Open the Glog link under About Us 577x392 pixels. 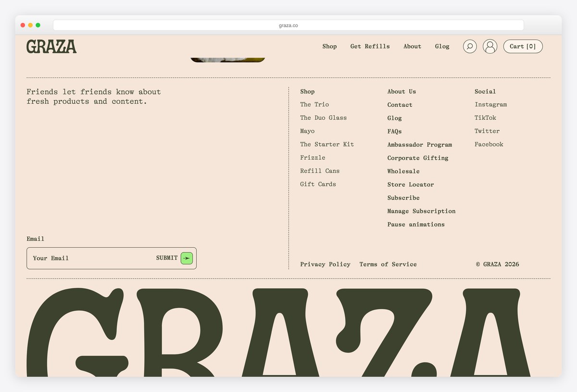point(394,118)
